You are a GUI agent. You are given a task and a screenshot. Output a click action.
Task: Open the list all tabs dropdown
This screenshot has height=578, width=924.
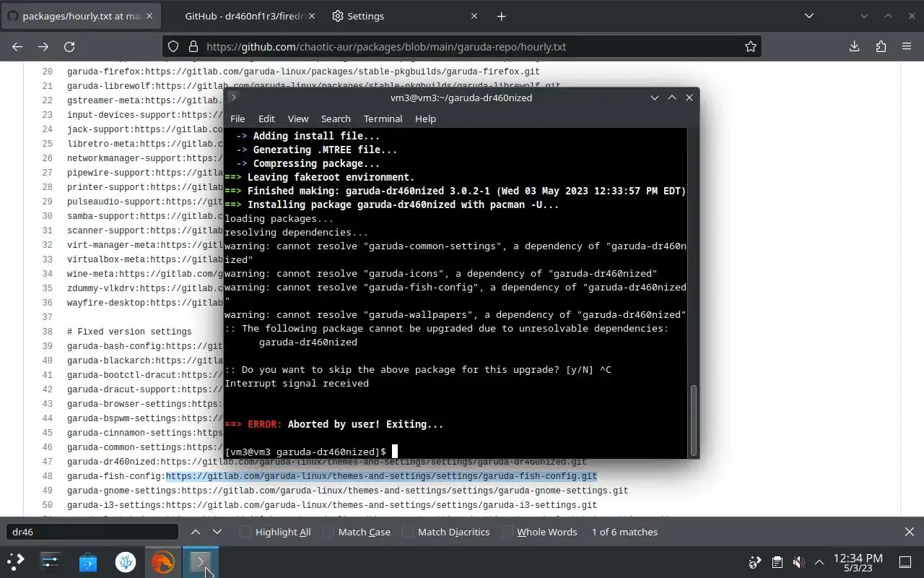[x=809, y=16]
